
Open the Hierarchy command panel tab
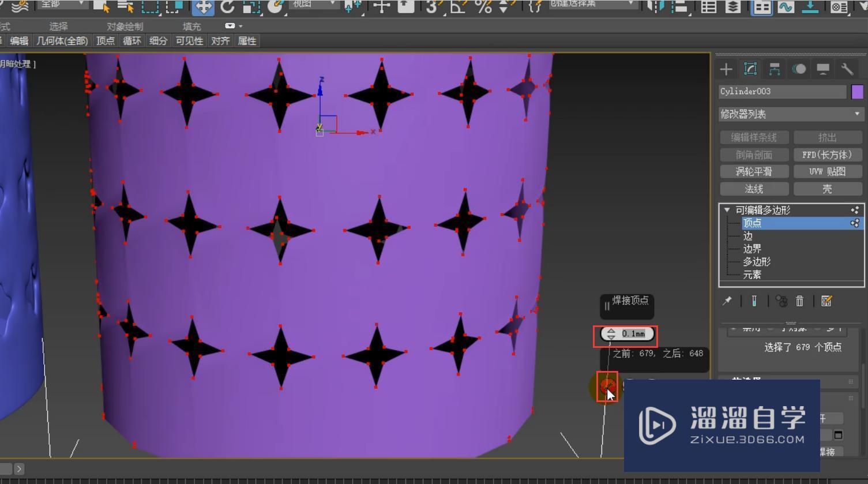click(775, 69)
